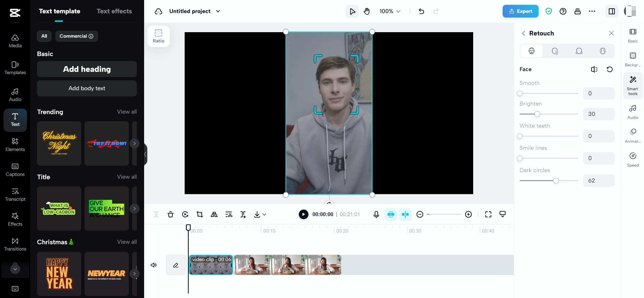Click the undo arrow icon
644x298 pixels.
(421, 11)
